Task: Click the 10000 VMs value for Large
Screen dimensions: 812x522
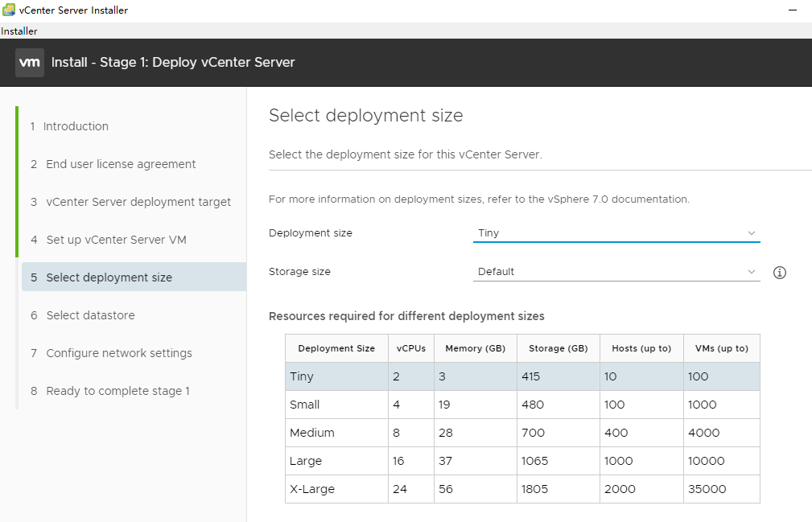Action: pyautogui.click(x=707, y=460)
